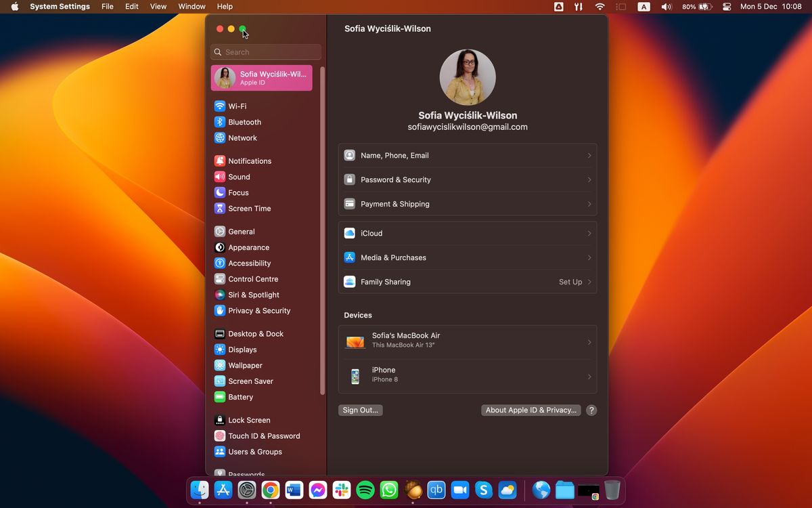Screen dimensions: 812x508
Task: Click the Sign Out button
Action: pos(360,410)
